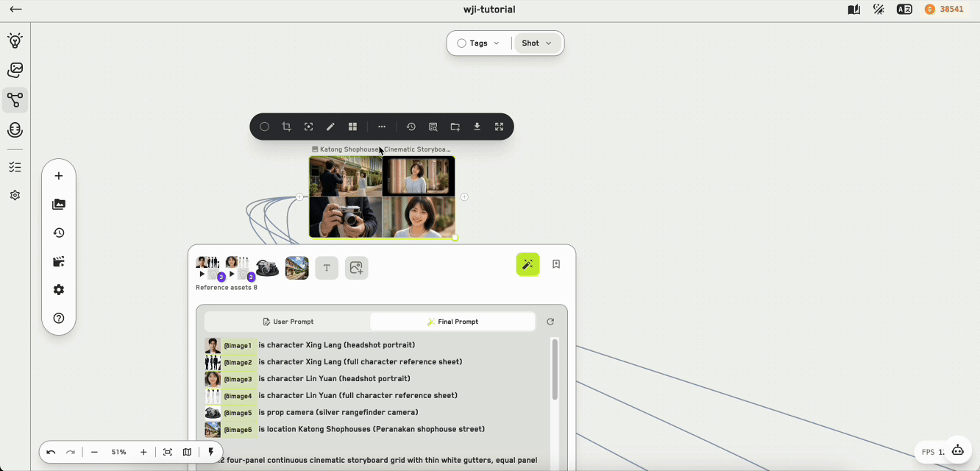Go back with the top-left arrow
980x471 pixels.
tap(15, 10)
